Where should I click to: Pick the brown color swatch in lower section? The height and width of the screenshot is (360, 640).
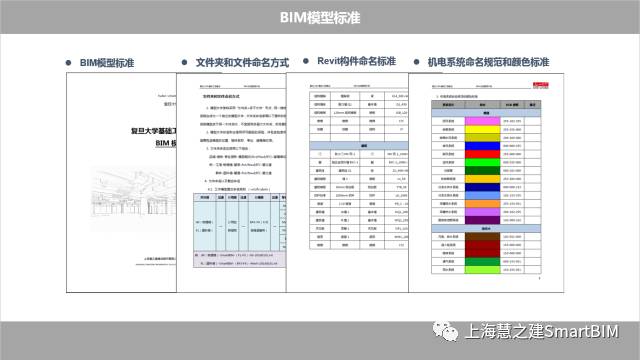click(482, 237)
